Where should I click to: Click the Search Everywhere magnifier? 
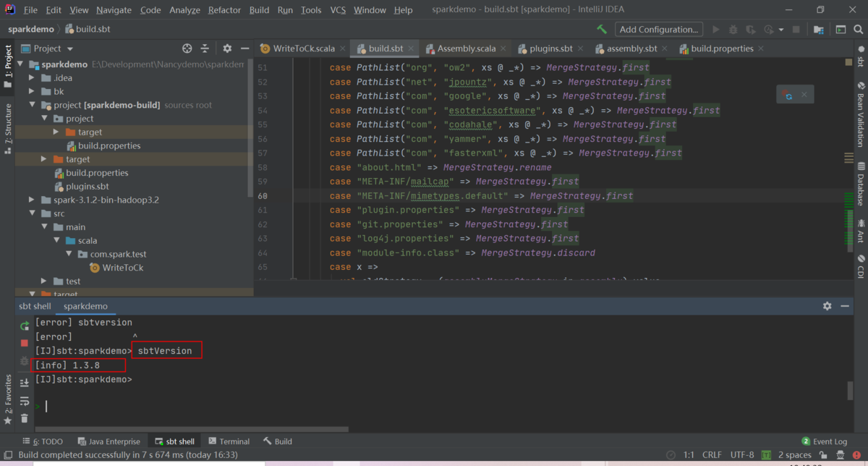tap(858, 30)
